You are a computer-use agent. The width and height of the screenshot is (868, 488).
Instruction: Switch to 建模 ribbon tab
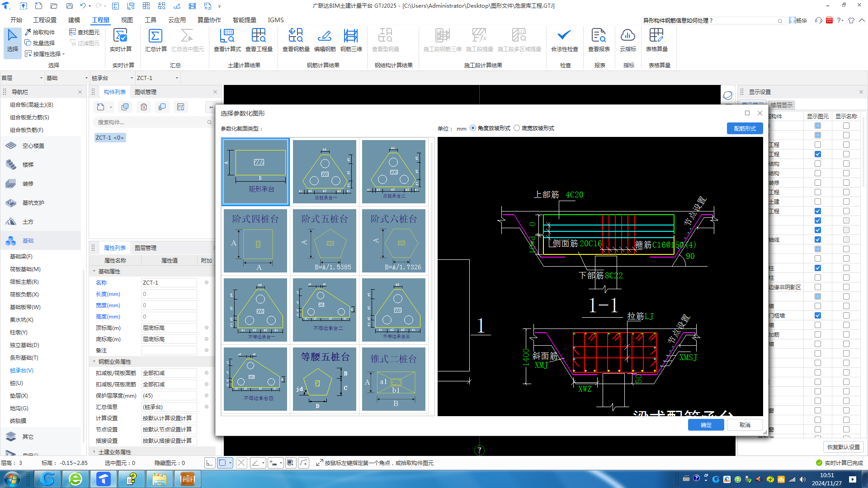click(x=74, y=20)
